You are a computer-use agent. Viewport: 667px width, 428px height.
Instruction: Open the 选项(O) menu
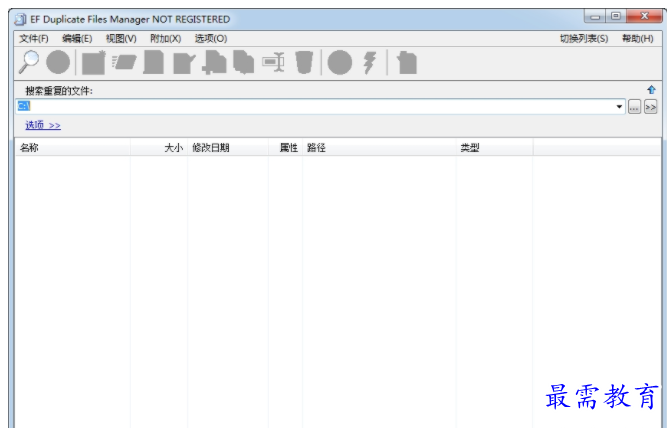pos(211,39)
